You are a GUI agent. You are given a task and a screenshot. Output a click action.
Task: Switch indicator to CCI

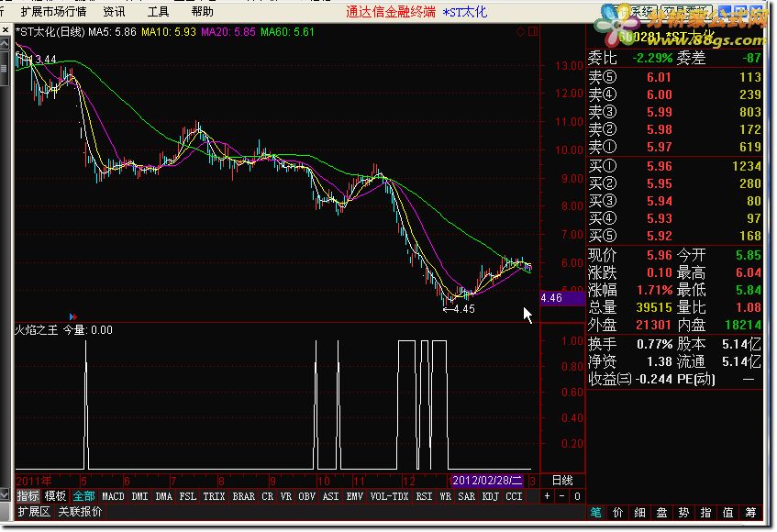click(x=514, y=496)
